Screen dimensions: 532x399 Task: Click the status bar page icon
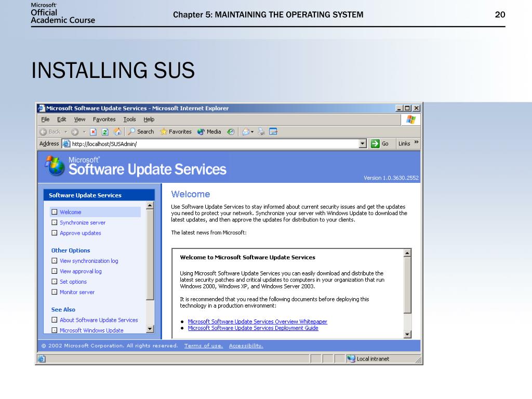42,358
